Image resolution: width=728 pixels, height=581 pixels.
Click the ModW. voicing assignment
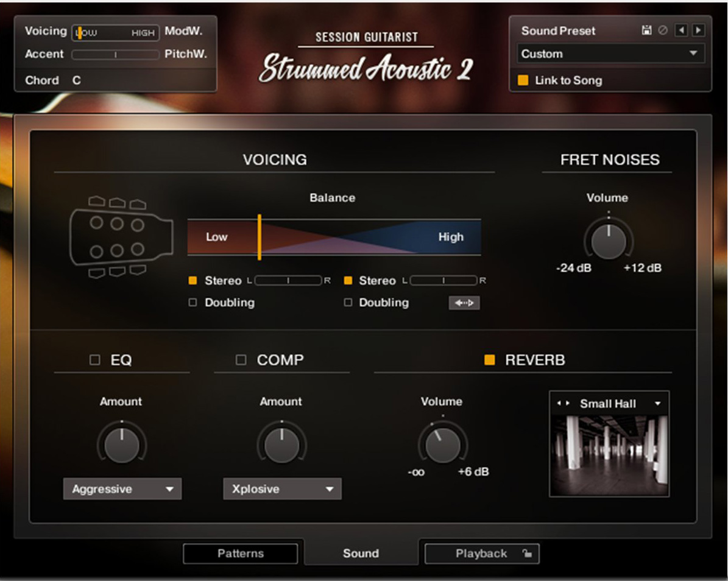[184, 31]
